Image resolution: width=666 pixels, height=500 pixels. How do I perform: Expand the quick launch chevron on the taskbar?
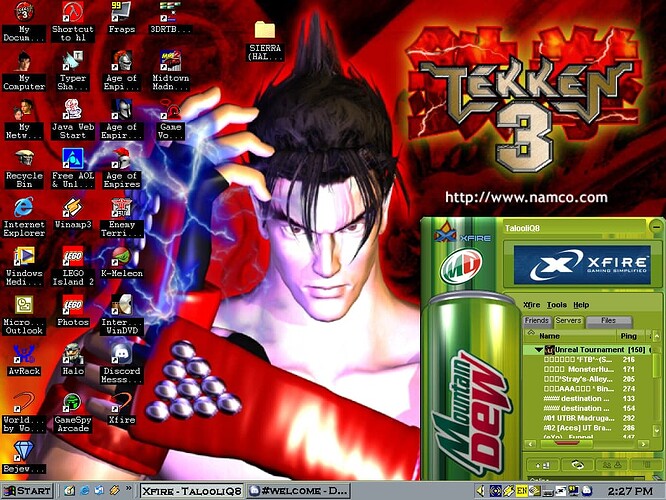coord(128,489)
